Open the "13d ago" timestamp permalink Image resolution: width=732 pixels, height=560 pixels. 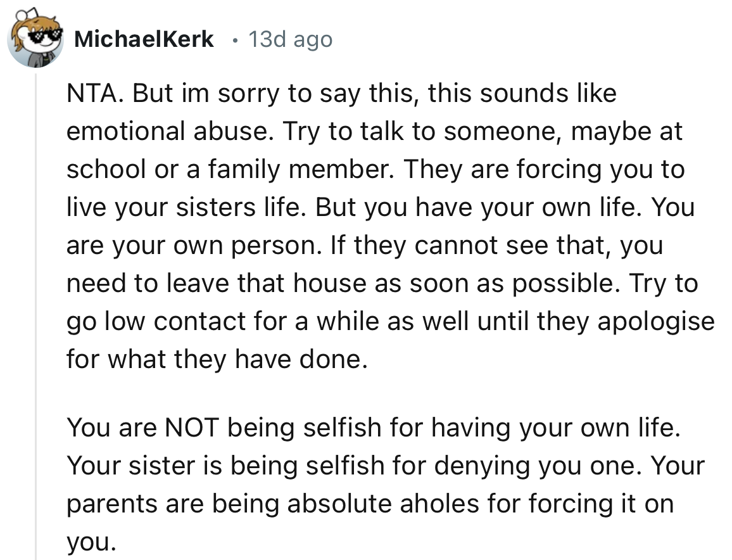291,40
